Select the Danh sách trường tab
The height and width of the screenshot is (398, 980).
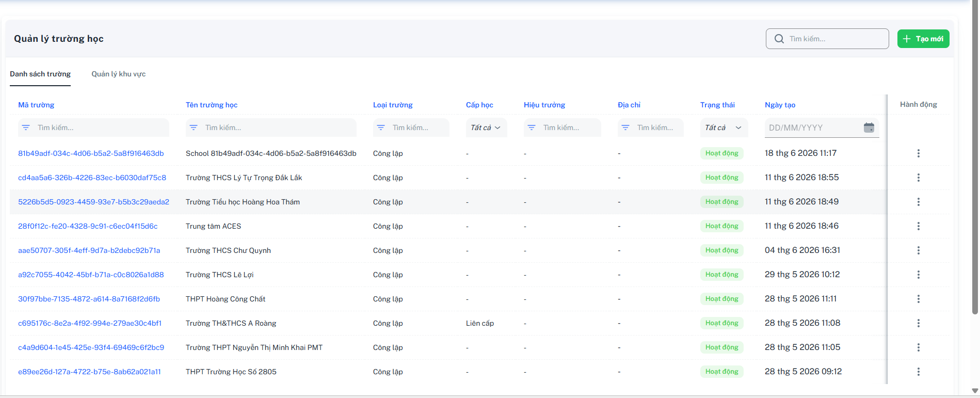click(x=40, y=74)
